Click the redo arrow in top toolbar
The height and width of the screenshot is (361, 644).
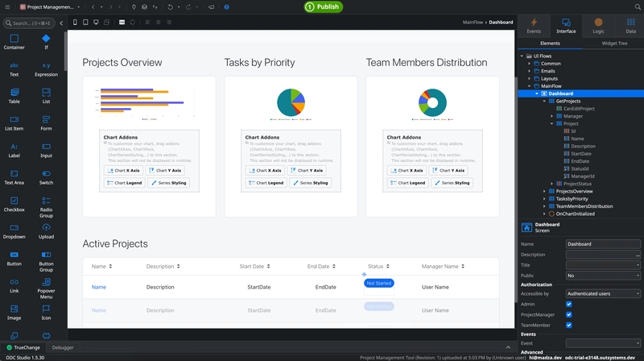(x=188, y=7)
